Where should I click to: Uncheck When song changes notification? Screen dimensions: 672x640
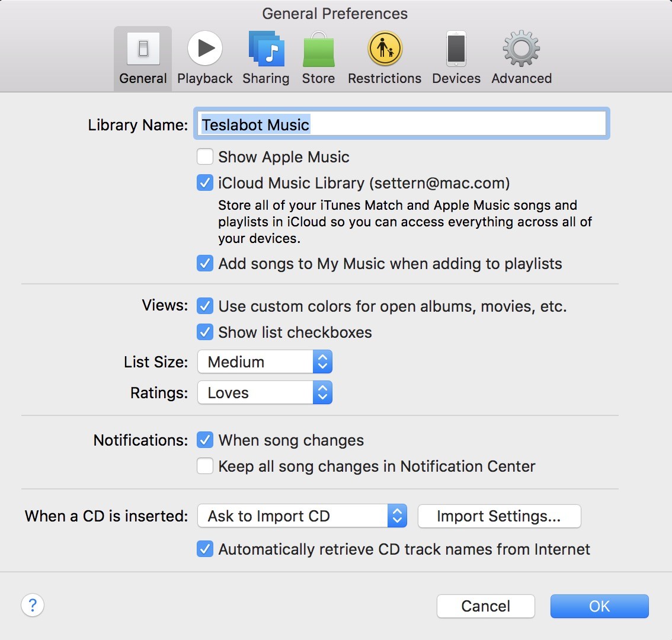(x=205, y=440)
